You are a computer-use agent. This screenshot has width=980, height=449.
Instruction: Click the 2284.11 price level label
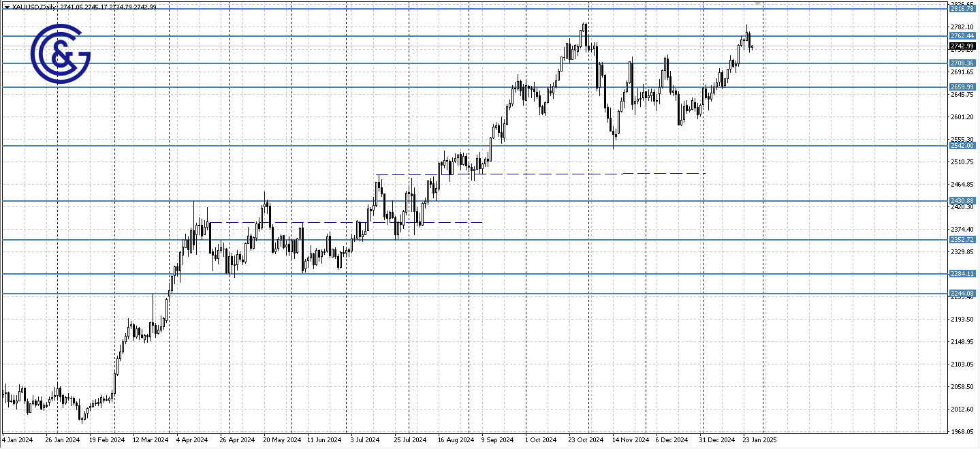coord(964,273)
